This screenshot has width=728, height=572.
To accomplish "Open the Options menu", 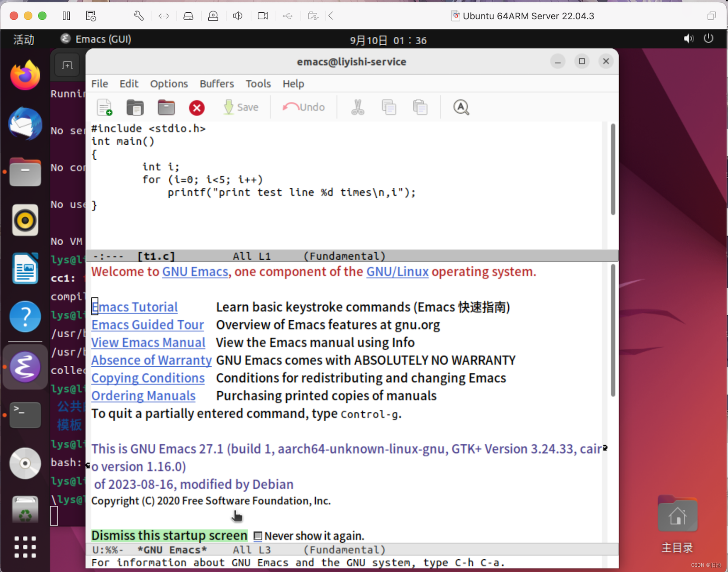I will tap(169, 84).
